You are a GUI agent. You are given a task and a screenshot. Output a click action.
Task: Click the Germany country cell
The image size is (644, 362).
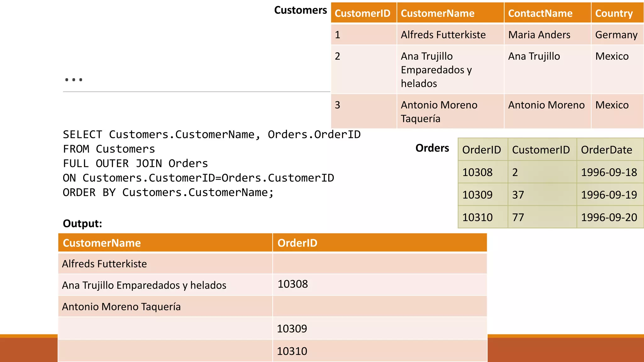point(616,35)
